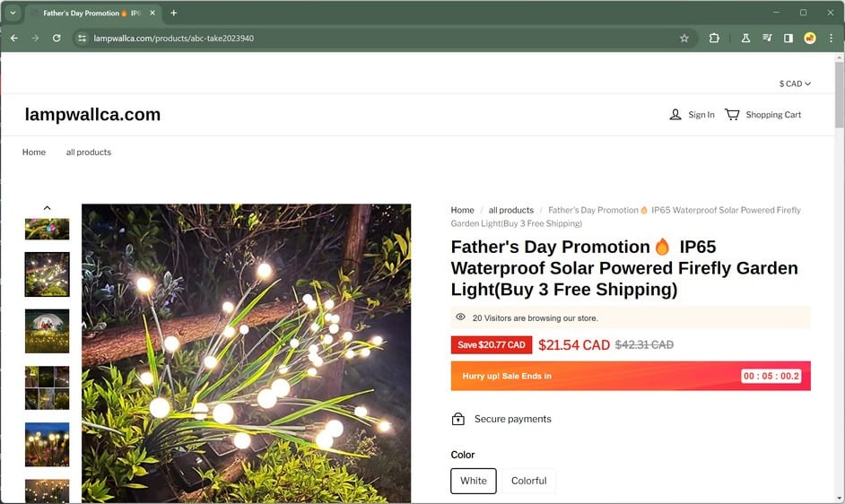Open the browser extensions puzzle icon

(x=714, y=39)
